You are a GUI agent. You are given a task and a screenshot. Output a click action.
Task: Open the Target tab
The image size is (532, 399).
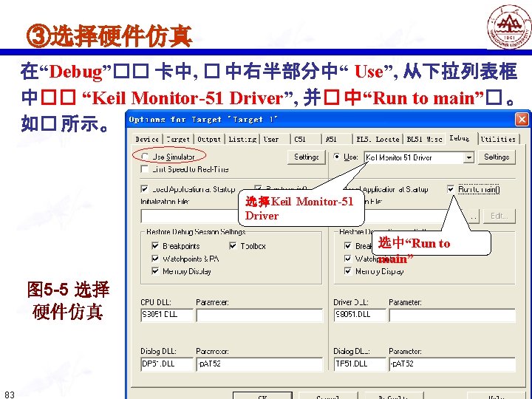[178, 139]
